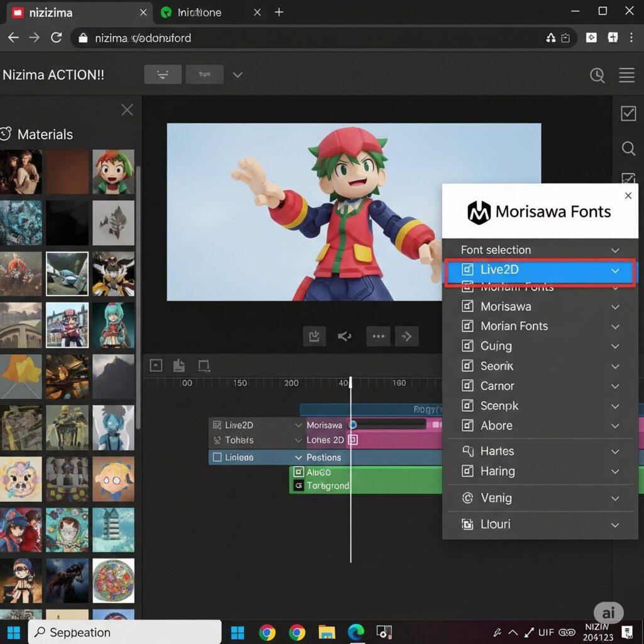Click the Morisawa clip slider handle

353,425
